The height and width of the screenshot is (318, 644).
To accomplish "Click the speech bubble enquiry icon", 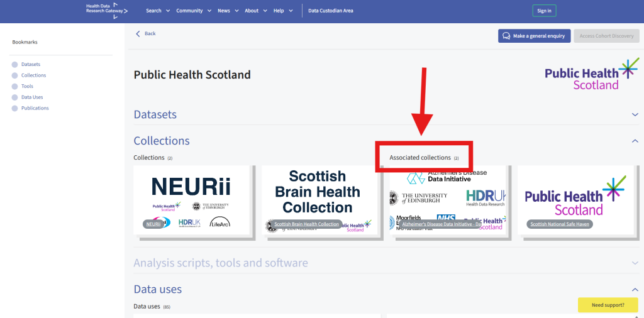I will (506, 36).
